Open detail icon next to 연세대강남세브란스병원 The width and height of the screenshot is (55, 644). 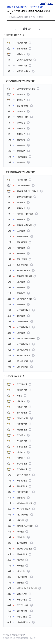tap(38, 89)
